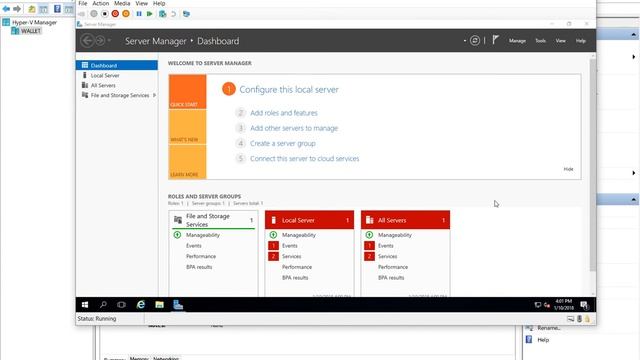Open File and Storage Services tile header
640x360 pixels.
(x=213, y=220)
